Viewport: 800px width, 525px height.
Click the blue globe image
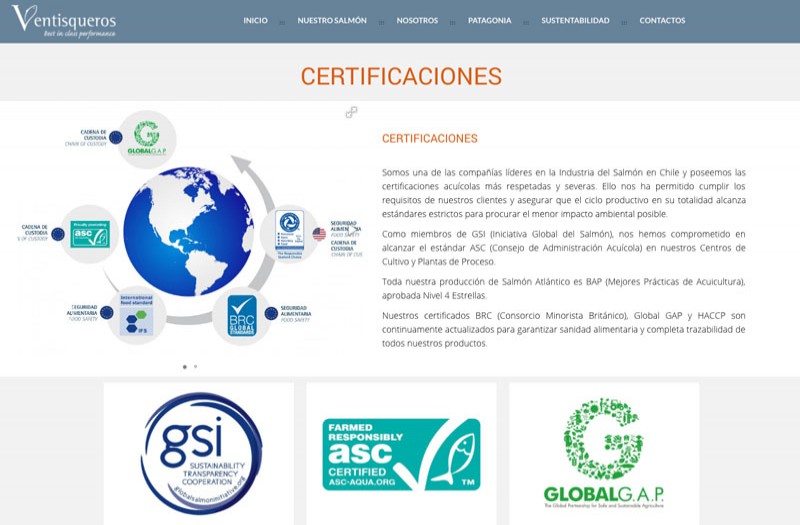[x=188, y=231]
